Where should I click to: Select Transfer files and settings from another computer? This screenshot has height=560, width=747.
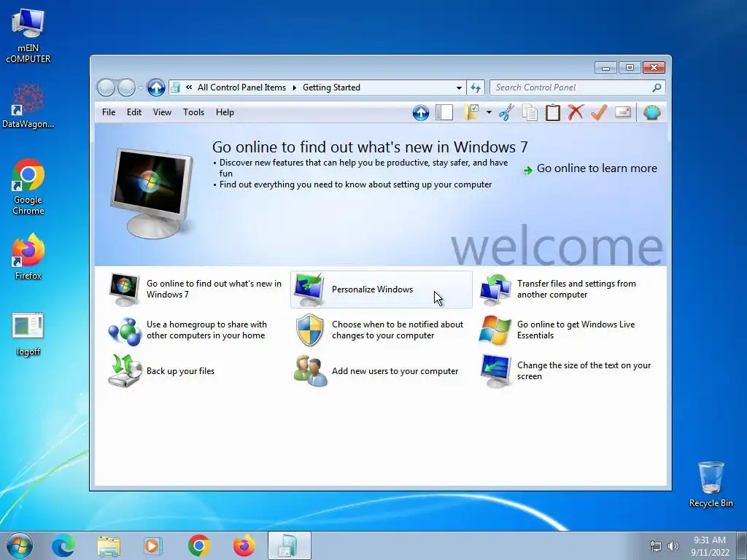tap(566, 289)
